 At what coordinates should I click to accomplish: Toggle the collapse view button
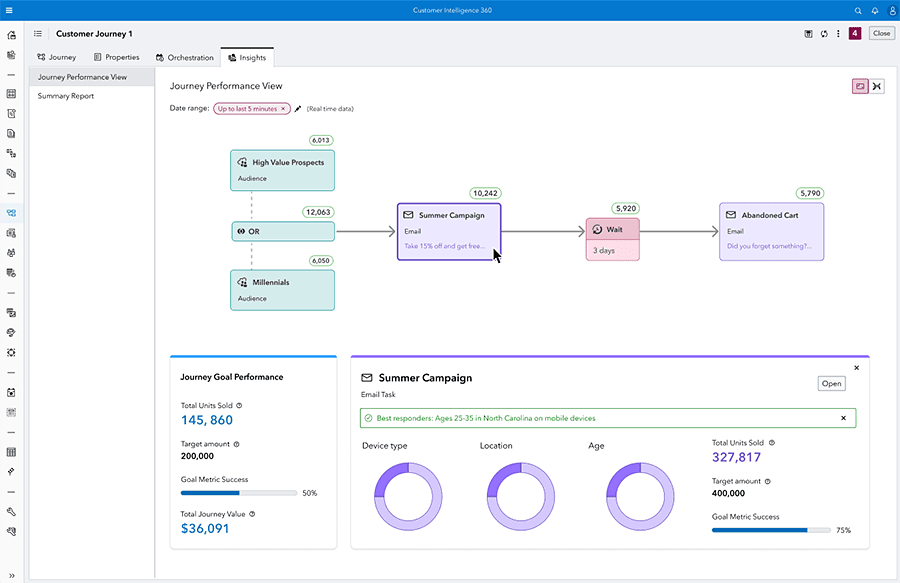[x=877, y=86]
